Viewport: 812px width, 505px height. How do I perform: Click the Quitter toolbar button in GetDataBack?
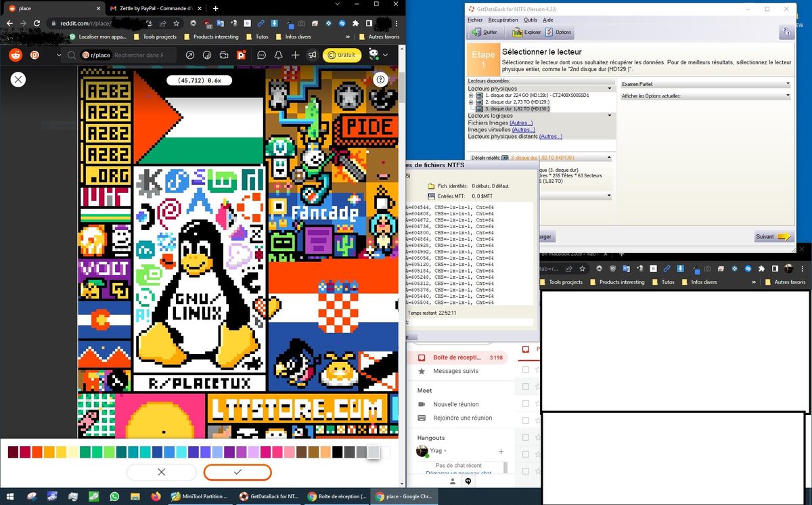(484, 32)
